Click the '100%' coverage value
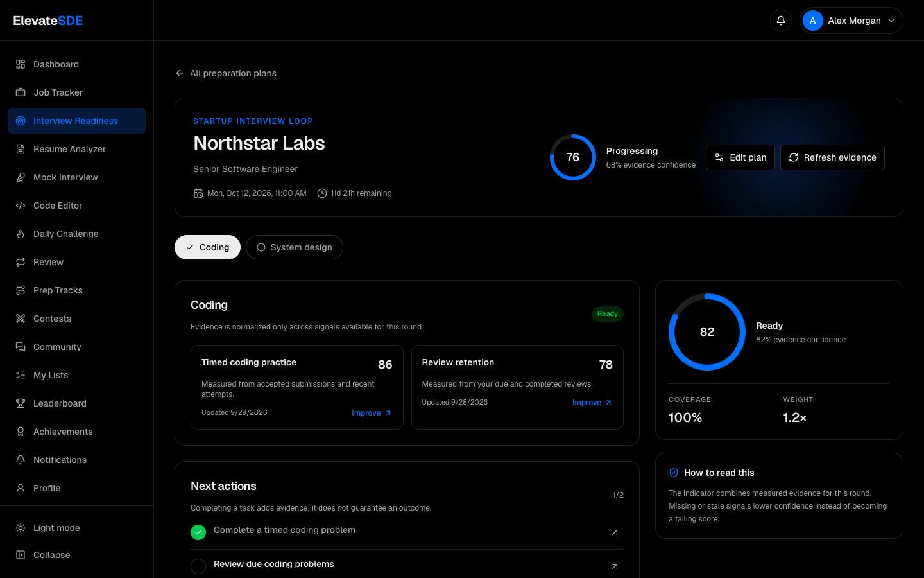 click(685, 417)
